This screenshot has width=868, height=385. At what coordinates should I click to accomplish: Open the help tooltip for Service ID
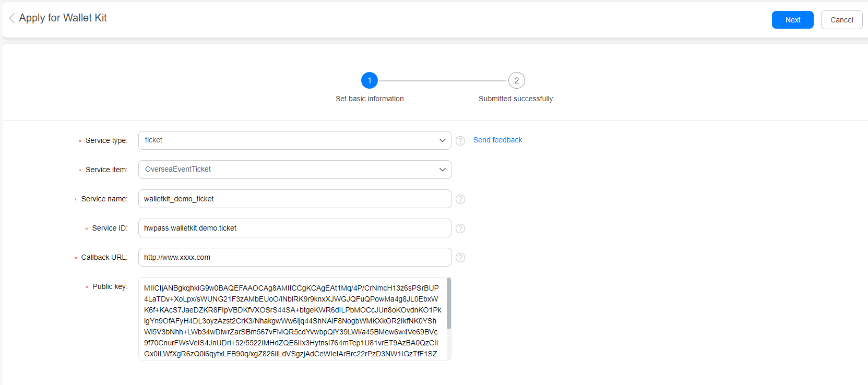pyautogui.click(x=460, y=228)
